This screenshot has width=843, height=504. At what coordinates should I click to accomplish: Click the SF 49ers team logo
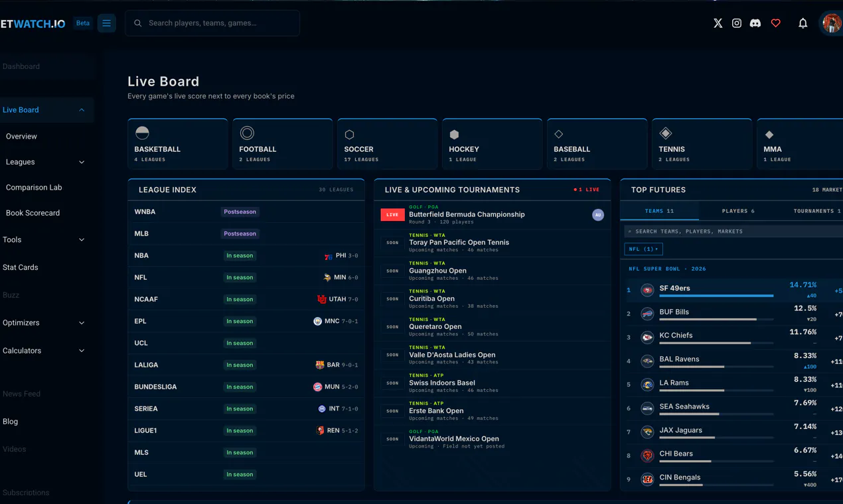(x=647, y=290)
